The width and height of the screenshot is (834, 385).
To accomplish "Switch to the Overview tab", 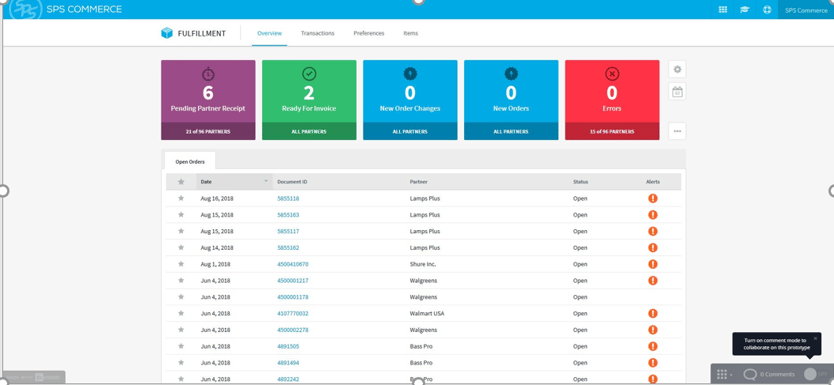I will 269,33.
